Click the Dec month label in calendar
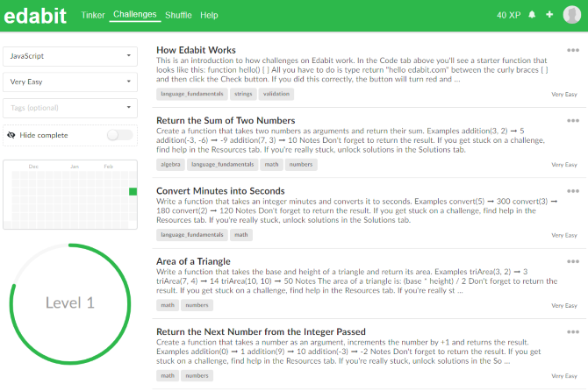 pos(33,167)
